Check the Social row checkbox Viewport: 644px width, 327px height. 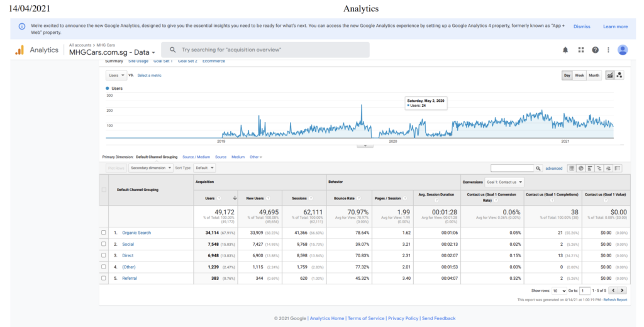(104, 244)
